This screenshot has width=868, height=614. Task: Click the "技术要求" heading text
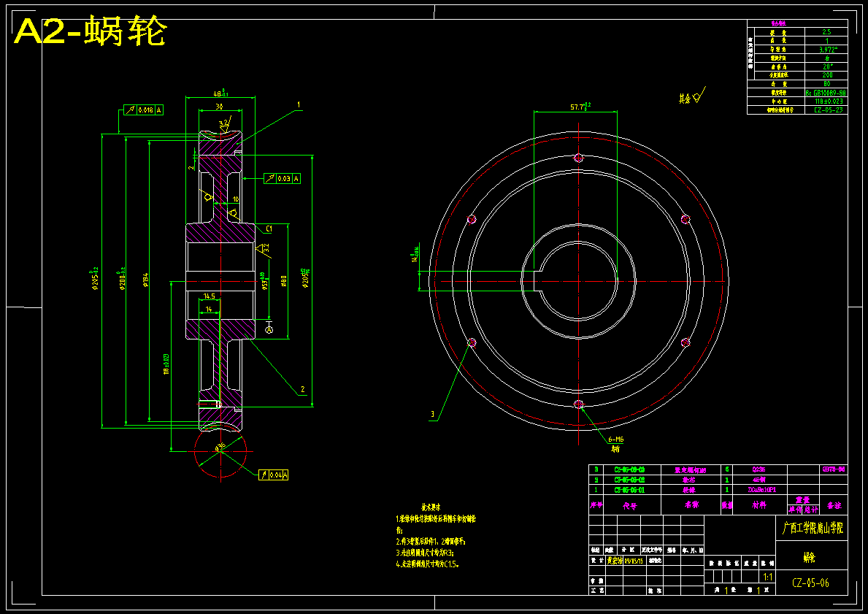coord(431,507)
